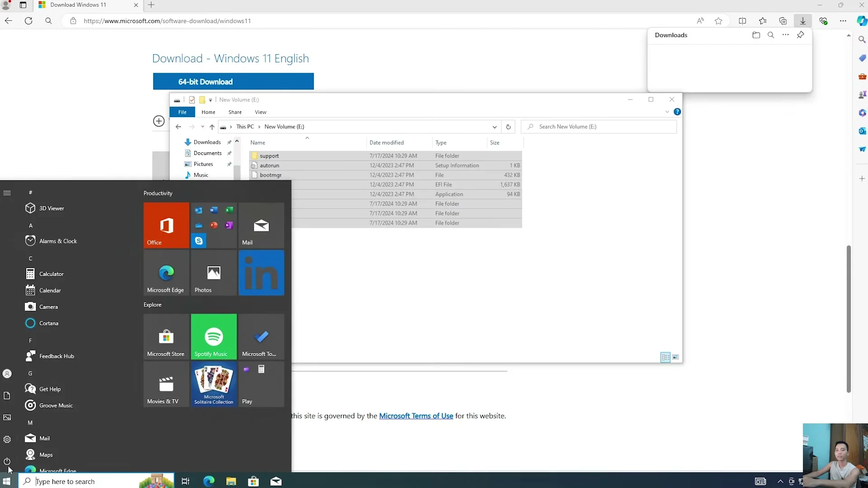
Task: Refresh the New Volume (E:) folder
Action: (x=508, y=127)
